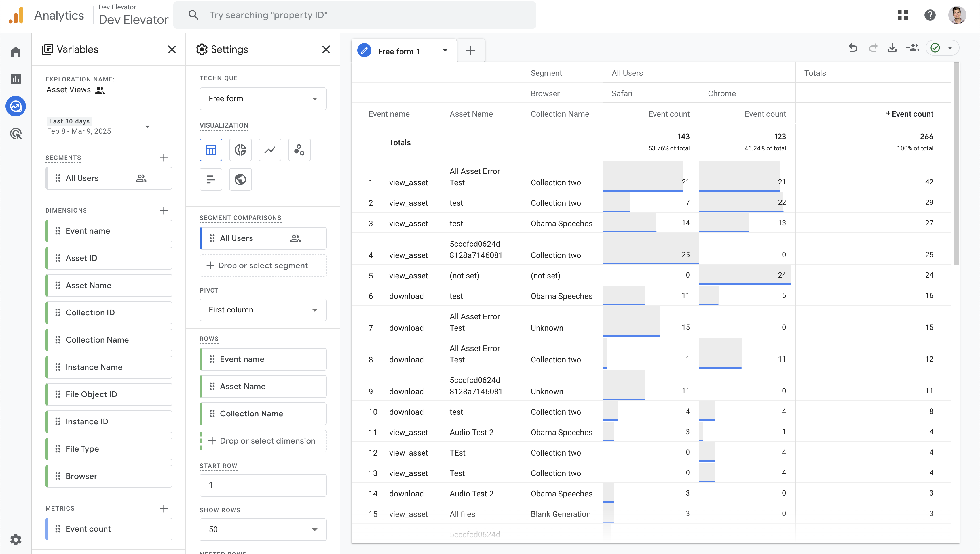This screenshot has width=980, height=554.
Task: Select the File Object ID dimension
Action: [109, 394]
